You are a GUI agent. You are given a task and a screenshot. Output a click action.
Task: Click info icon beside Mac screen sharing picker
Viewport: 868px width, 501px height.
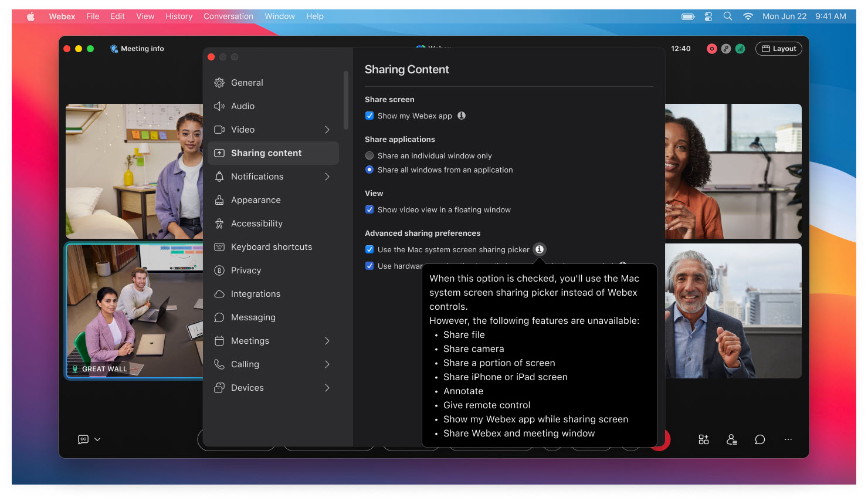coord(540,249)
